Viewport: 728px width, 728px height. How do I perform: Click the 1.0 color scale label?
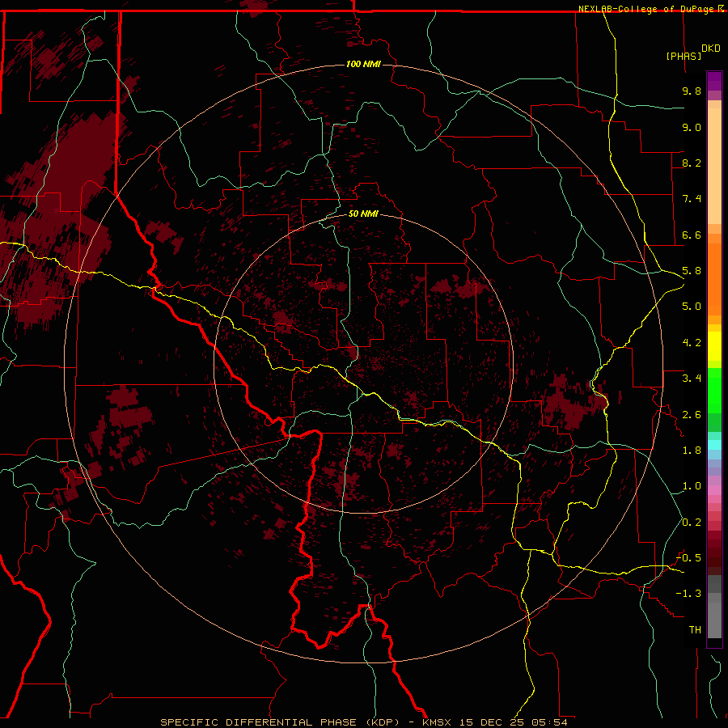click(x=692, y=486)
